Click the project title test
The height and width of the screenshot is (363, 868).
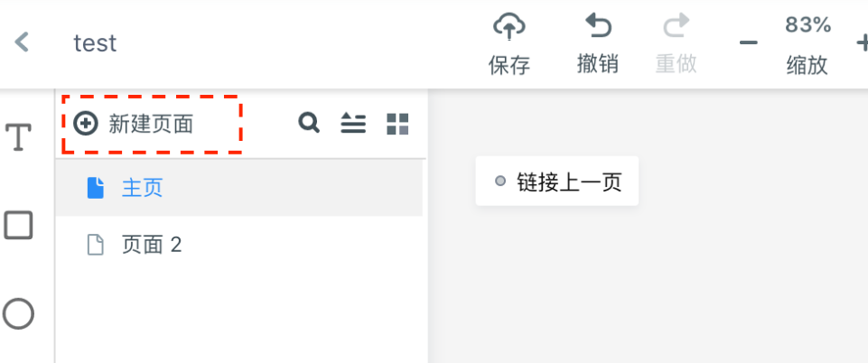point(95,42)
